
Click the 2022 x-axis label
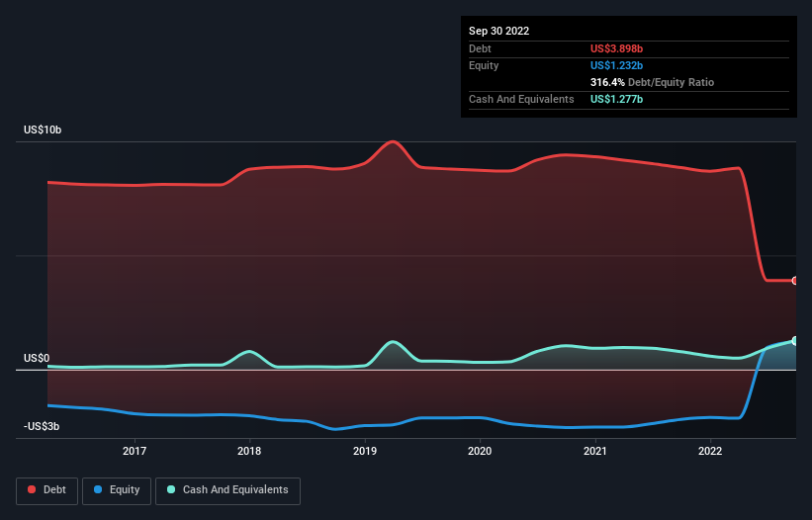pyautogui.click(x=710, y=451)
